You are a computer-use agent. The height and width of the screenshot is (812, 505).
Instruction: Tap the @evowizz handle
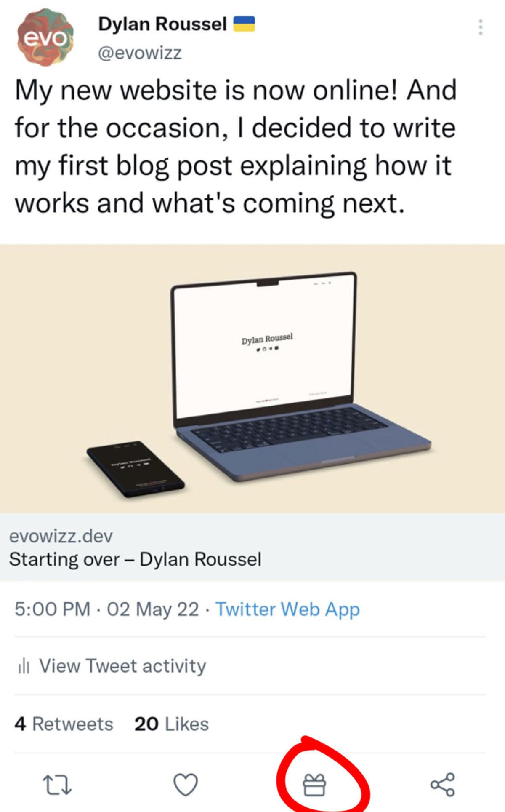pyautogui.click(x=140, y=53)
